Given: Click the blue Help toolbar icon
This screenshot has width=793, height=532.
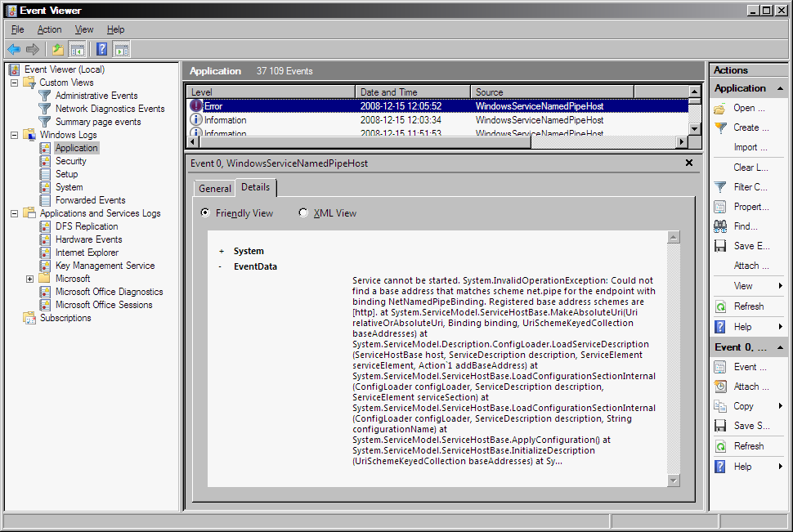Looking at the screenshot, I should 101,49.
